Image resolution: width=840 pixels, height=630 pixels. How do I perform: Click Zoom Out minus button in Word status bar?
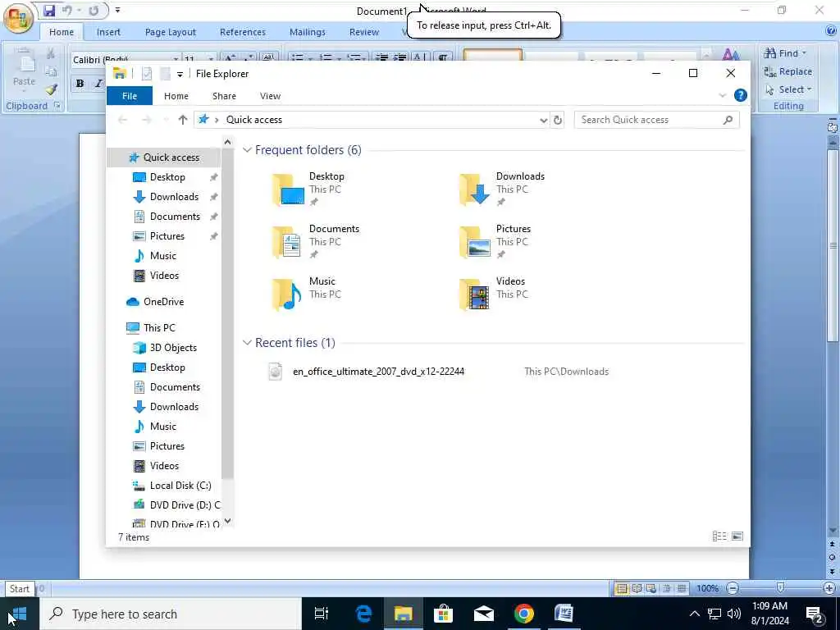point(733,588)
